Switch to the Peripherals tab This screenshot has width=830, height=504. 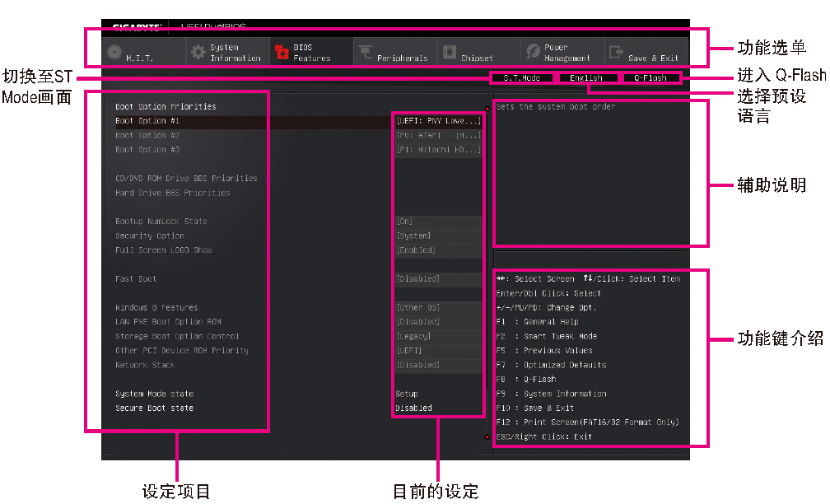coord(402,58)
